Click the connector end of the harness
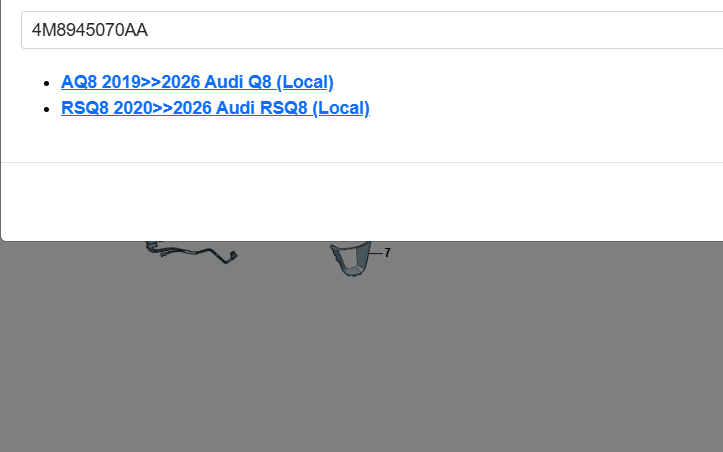The height and width of the screenshot is (452, 723). [x=232, y=256]
